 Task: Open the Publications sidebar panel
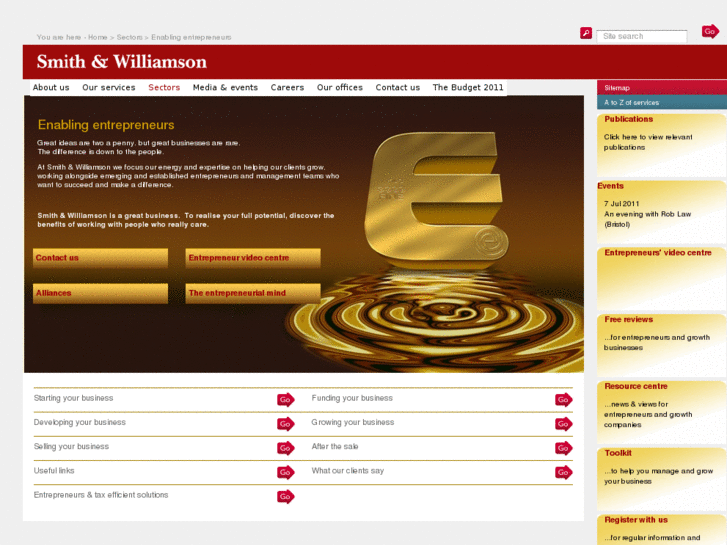[x=662, y=145]
